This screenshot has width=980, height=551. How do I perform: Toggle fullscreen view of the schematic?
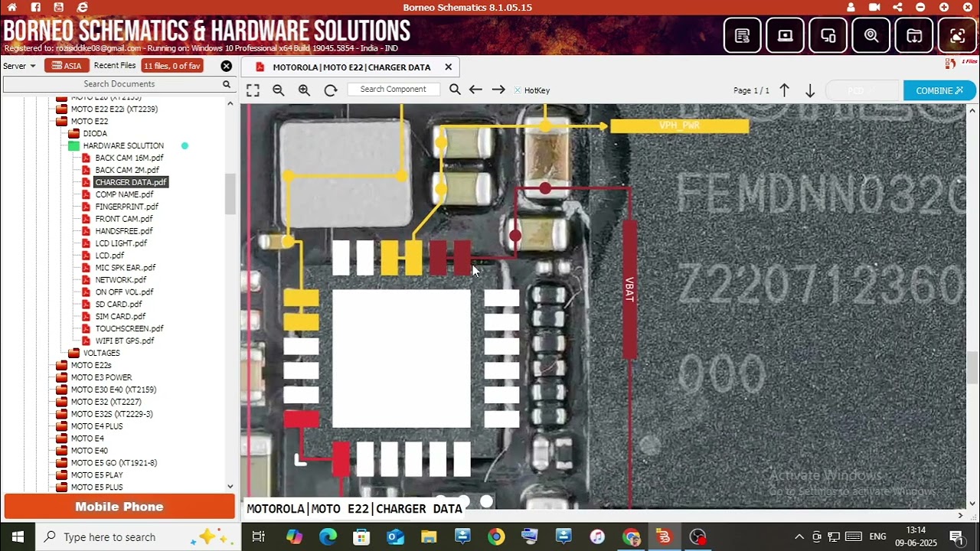[253, 90]
